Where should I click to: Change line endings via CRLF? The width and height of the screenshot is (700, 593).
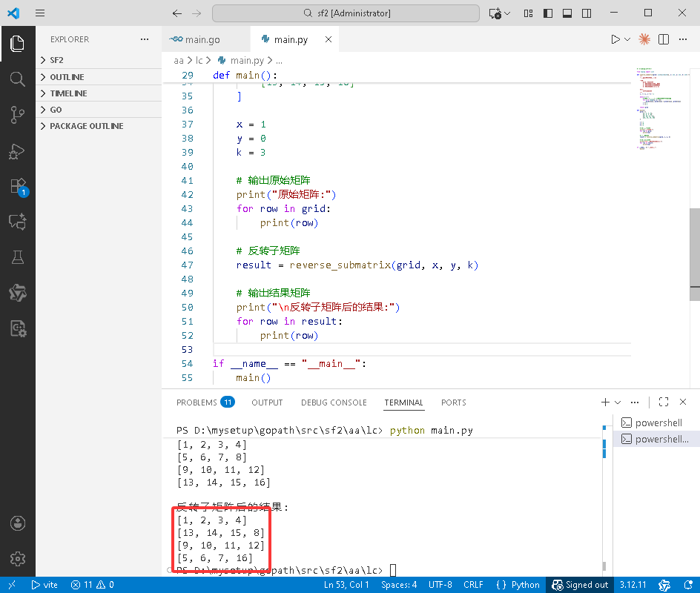click(x=473, y=585)
